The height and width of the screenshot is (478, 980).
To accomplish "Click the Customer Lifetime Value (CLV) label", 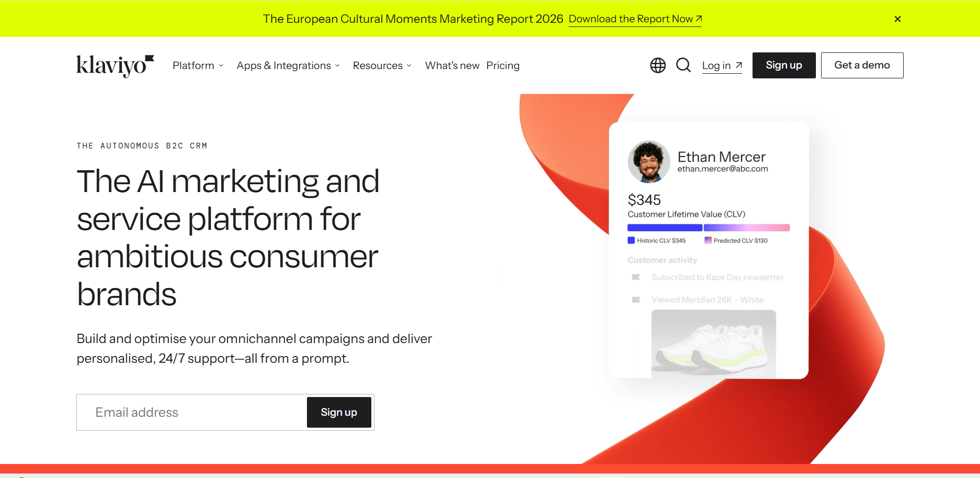I will click(686, 214).
